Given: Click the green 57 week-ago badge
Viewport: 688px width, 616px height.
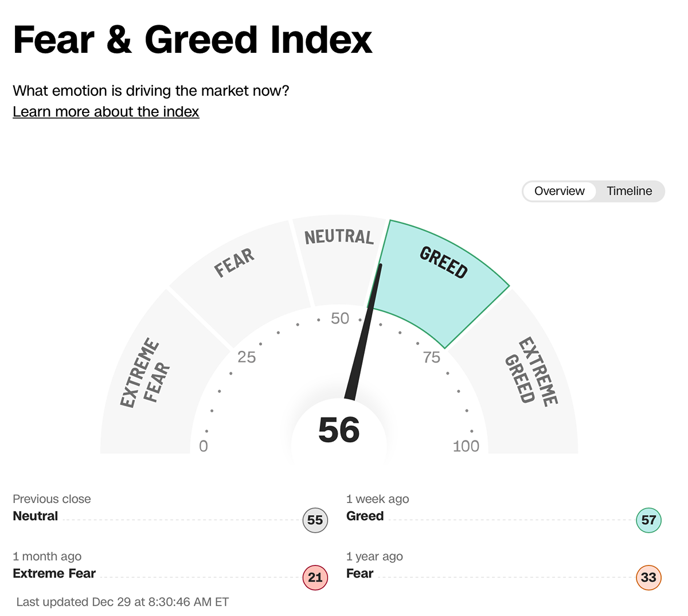Looking at the screenshot, I should [x=648, y=520].
